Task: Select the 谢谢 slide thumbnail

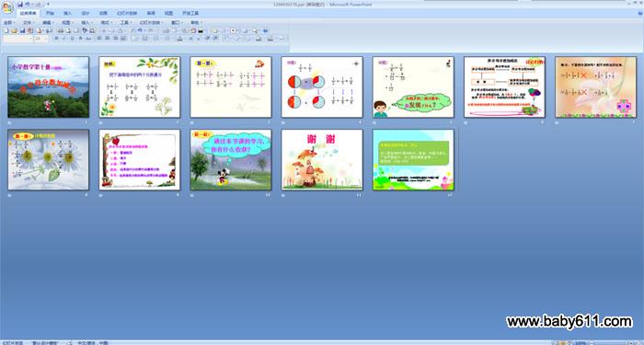Action: [x=322, y=160]
